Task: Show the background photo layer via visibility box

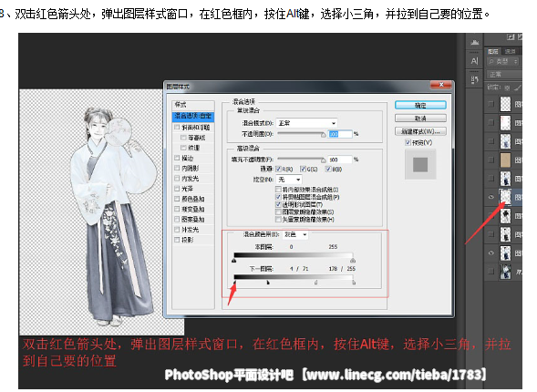Action: pyautogui.click(x=491, y=271)
